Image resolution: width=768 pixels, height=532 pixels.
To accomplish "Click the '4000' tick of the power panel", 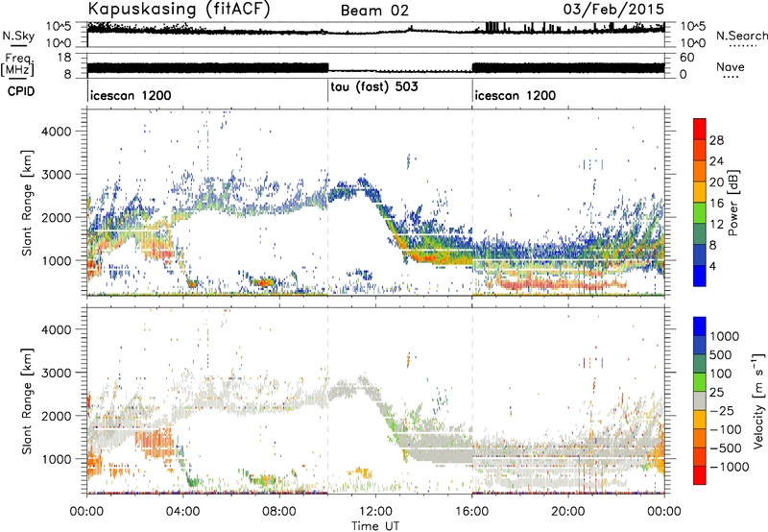I will click(x=57, y=132).
